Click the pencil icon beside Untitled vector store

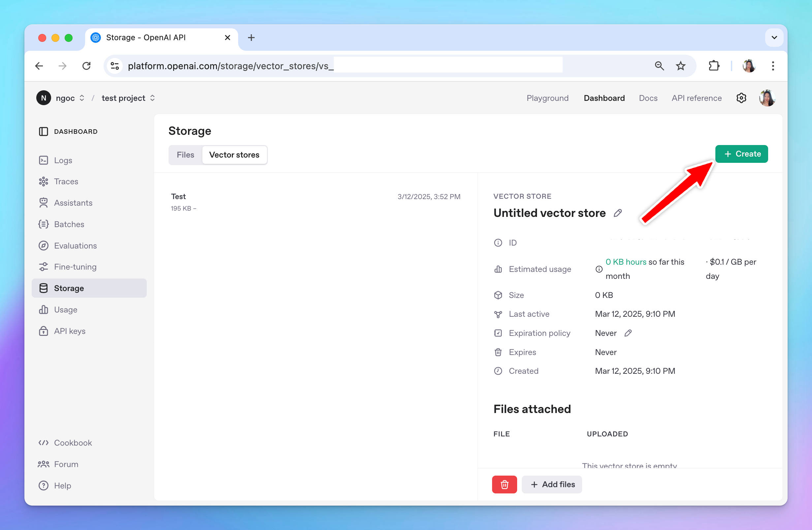coord(617,213)
